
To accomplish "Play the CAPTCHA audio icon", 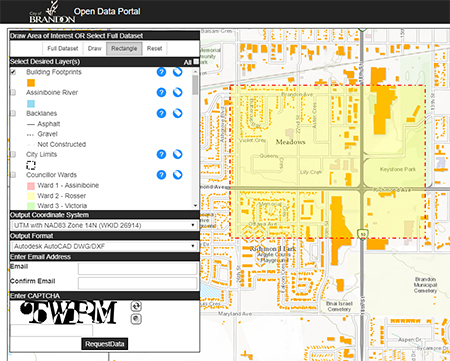I will [136, 319].
